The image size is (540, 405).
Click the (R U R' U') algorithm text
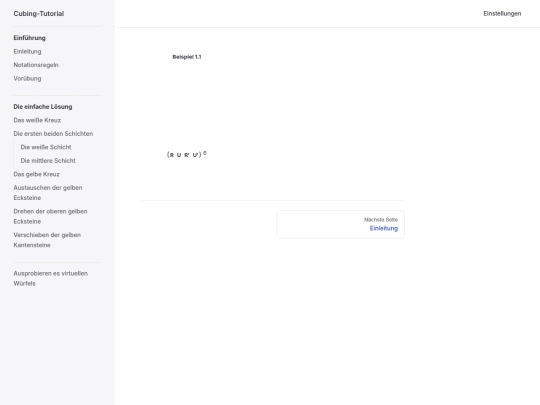[x=187, y=154]
